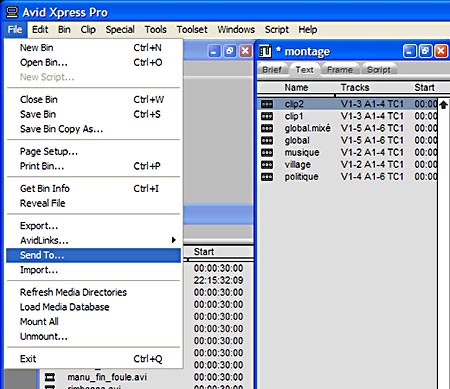The width and height of the screenshot is (450, 389).
Task: Click the Tracks column header in montage bin
Action: click(355, 87)
